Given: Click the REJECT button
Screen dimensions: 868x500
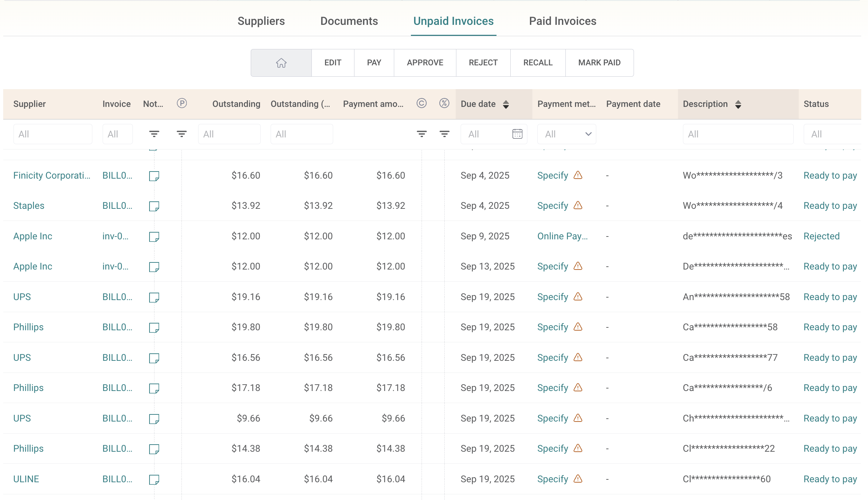Looking at the screenshot, I should coord(483,63).
